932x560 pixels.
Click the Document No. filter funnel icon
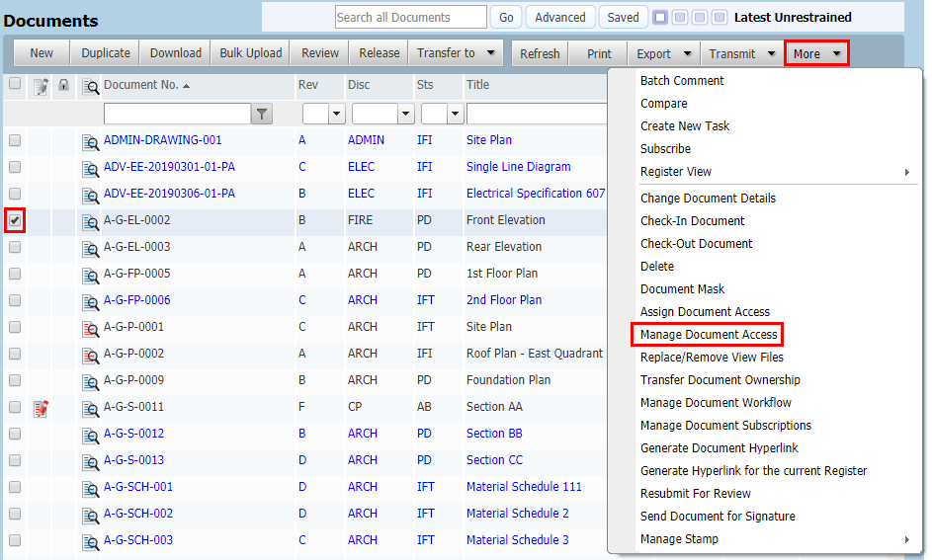pyautogui.click(x=261, y=115)
